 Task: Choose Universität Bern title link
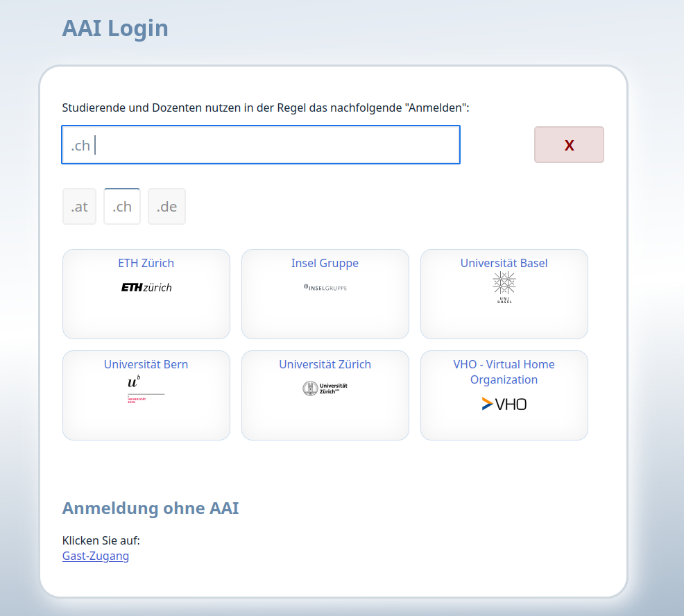pos(146,364)
